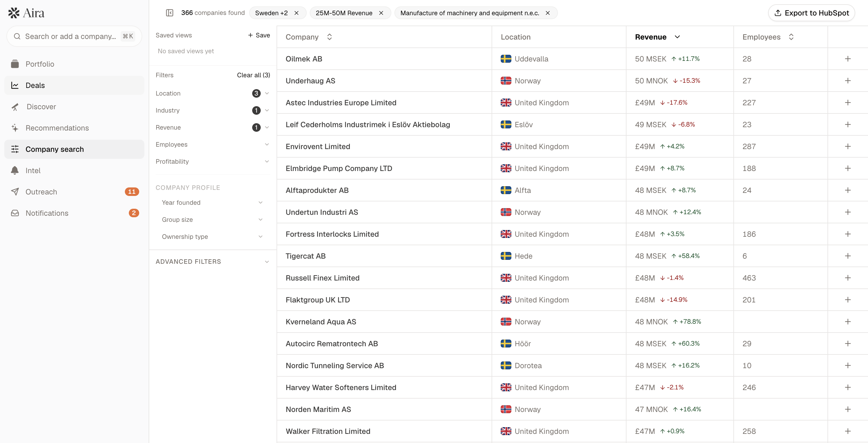Add Kverneland Aqua AS plus icon
The image size is (868, 443).
848,322
